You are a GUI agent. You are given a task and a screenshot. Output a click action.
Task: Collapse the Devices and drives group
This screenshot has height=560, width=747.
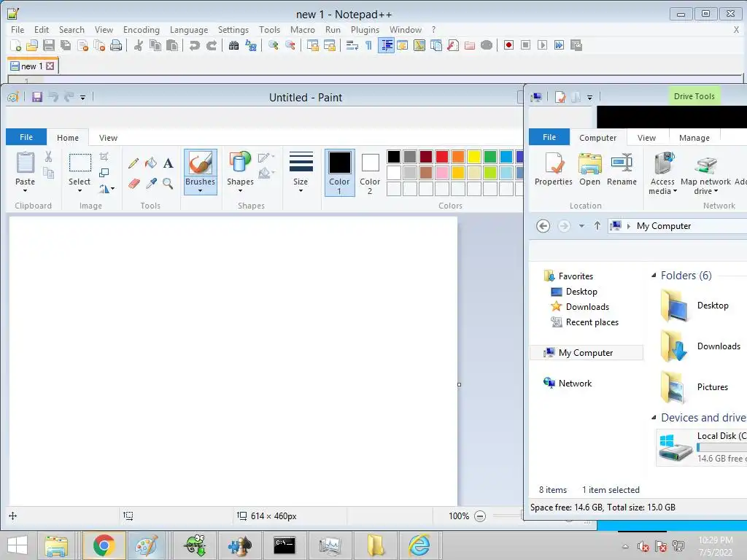pos(654,418)
